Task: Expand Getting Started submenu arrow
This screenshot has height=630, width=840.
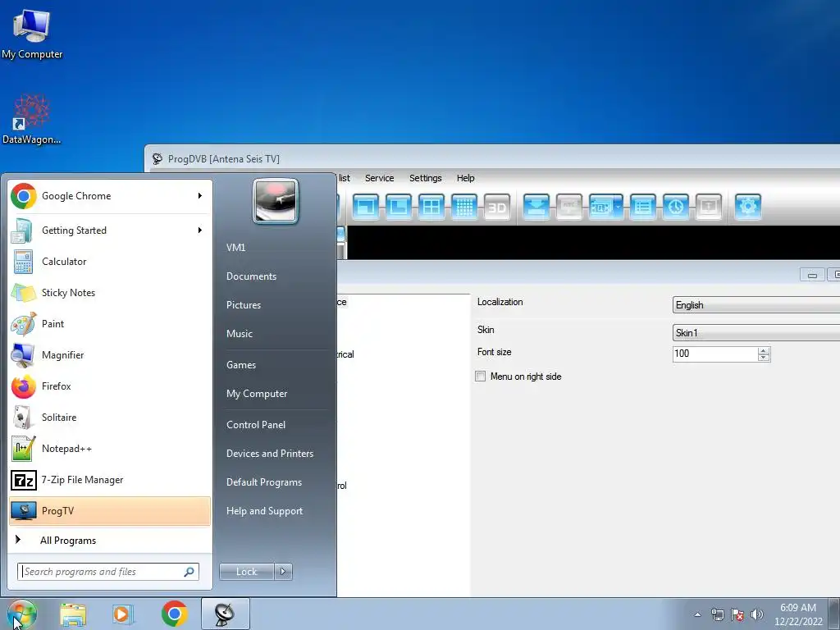Action: (x=200, y=231)
